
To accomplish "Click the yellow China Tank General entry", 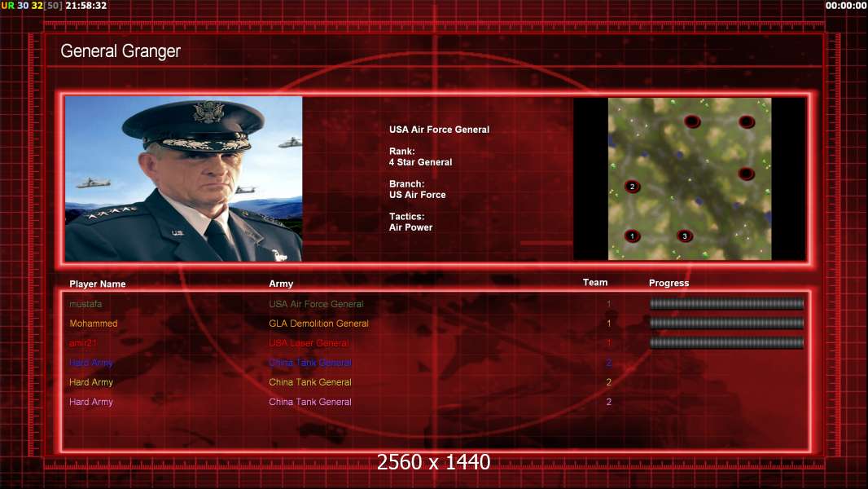I will point(310,382).
